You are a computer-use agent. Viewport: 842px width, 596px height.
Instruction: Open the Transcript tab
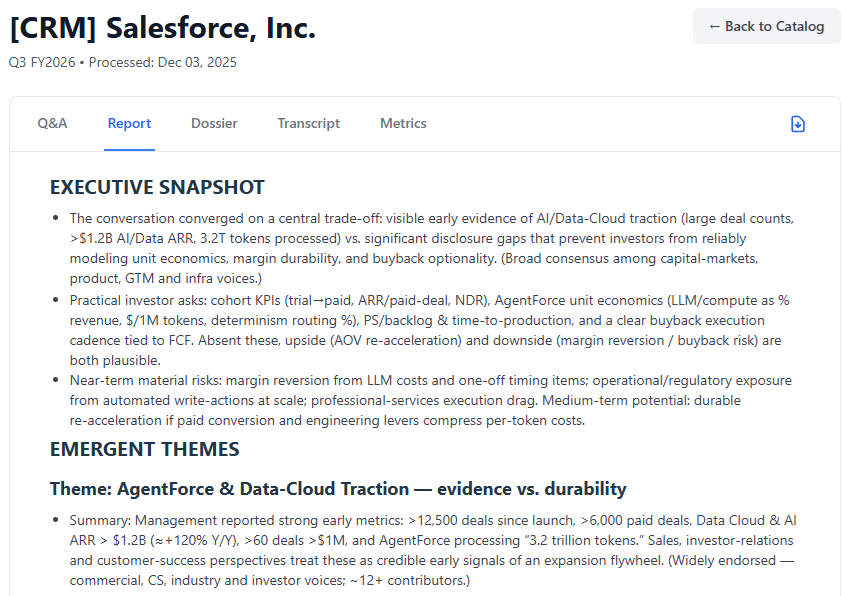308,124
